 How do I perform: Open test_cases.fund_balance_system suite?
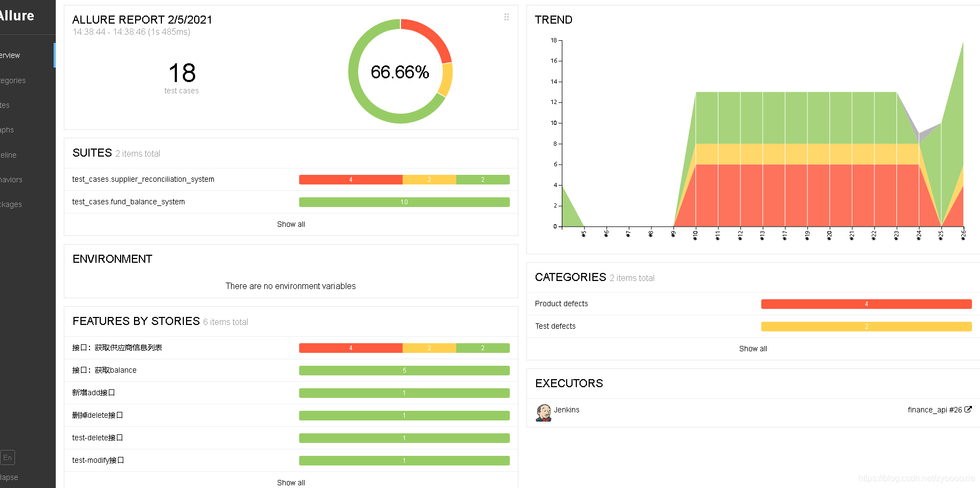pyautogui.click(x=291, y=202)
